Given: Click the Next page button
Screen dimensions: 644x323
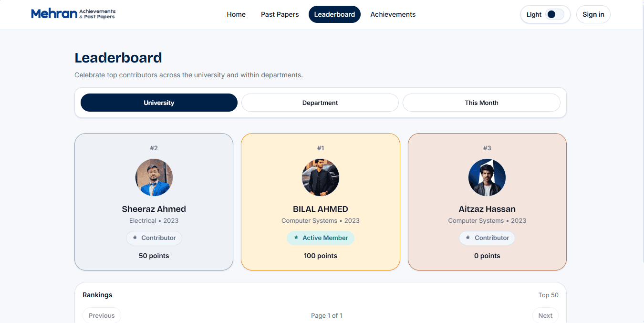Looking at the screenshot, I should (545, 315).
